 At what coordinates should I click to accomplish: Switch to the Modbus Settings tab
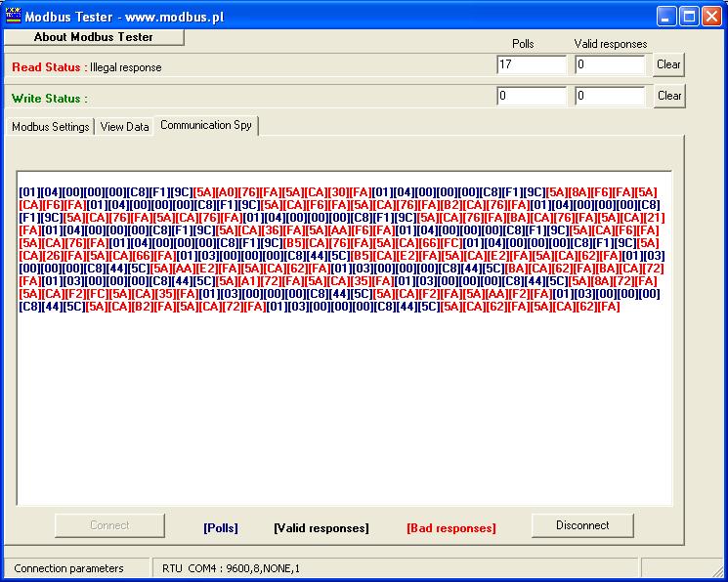[x=51, y=127]
